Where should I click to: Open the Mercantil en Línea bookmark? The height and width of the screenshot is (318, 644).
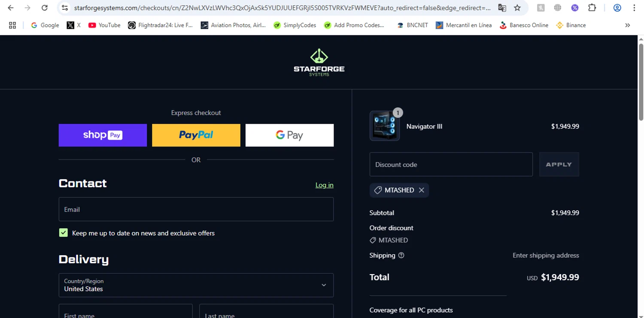click(464, 25)
